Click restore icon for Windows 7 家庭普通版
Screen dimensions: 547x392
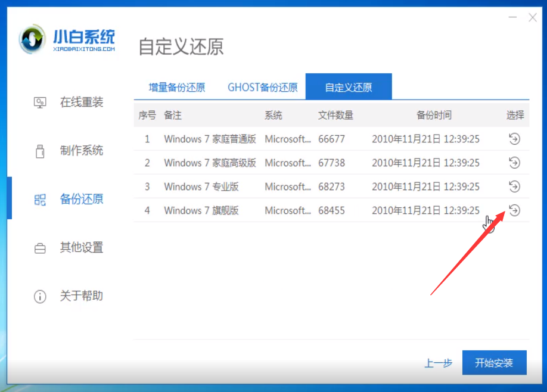514,139
